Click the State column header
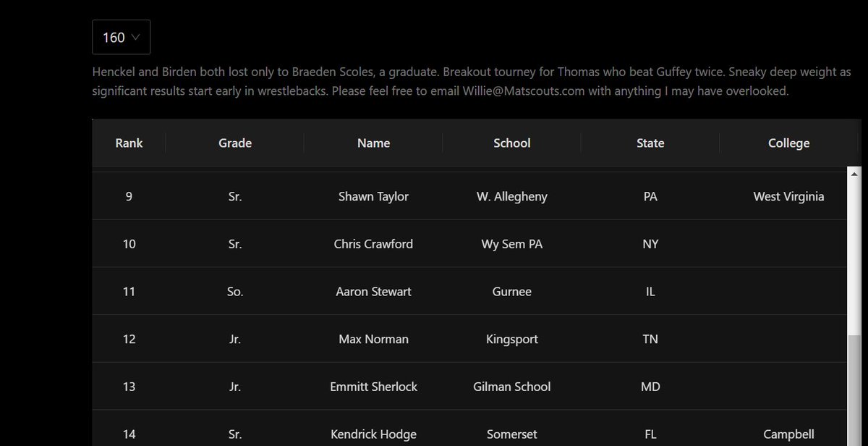The height and width of the screenshot is (446, 868). (x=650, y=143)
